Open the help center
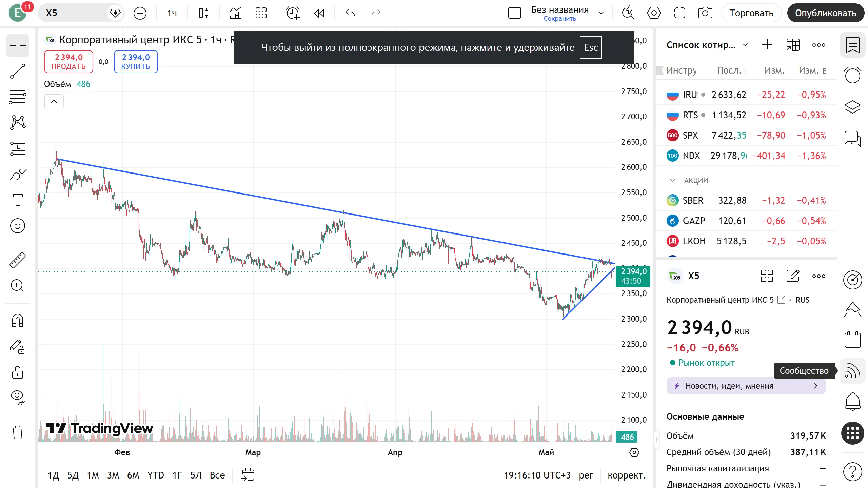Image resolution: width=868 pixels, height=488 pixels. (x=853, y=471)
